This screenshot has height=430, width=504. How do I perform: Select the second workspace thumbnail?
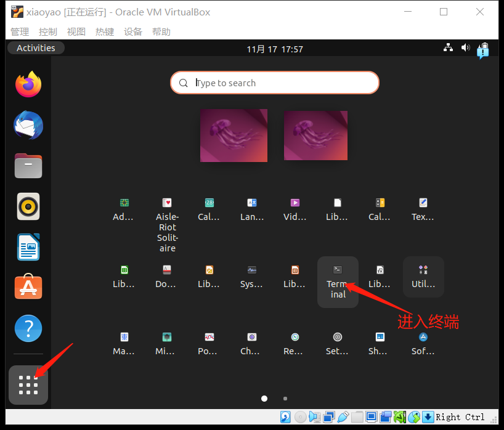coord(315,136)
